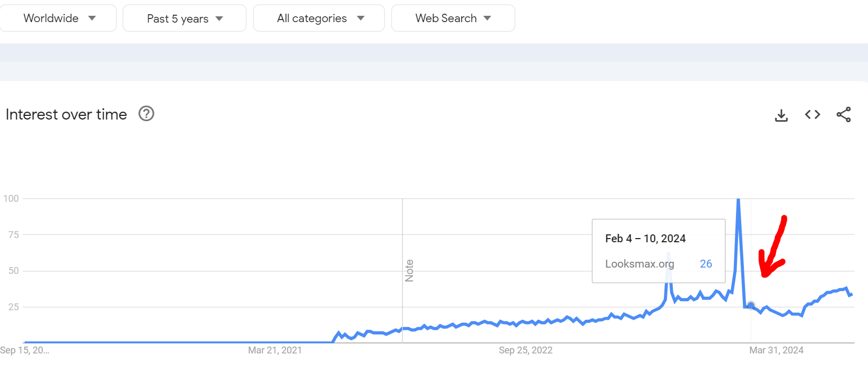Click the Mar 21, 2021 axis label
This screenshot has width=868, height=365.
275,350
